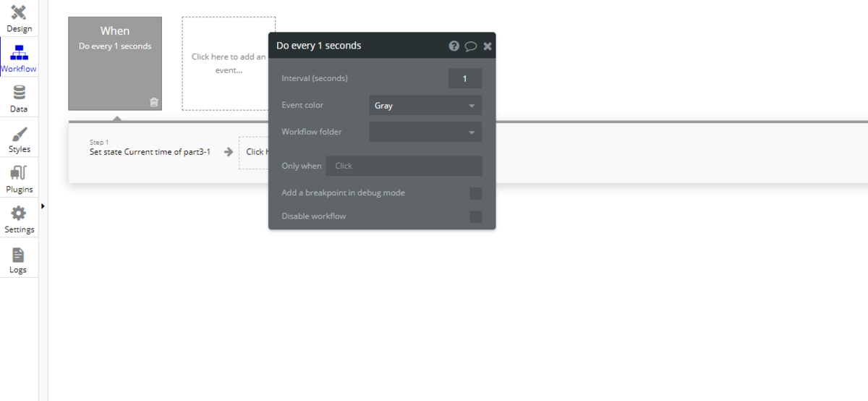868x401 pixels.
Task: View the Logs tab
Action: (x=19, y=259)
